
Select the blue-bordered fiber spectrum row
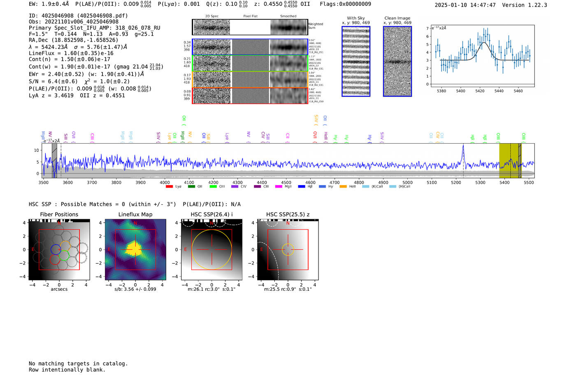(250, 47)
